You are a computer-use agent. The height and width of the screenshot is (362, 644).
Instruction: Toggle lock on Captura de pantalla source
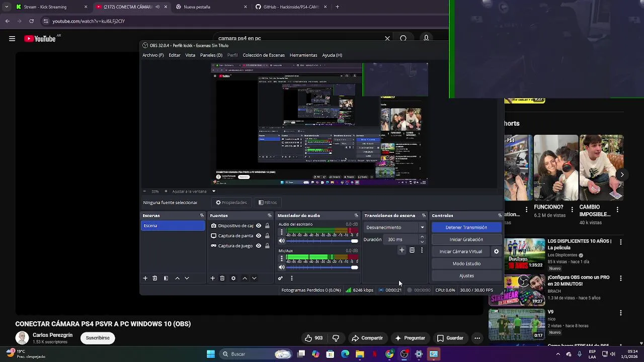(267, 236)
